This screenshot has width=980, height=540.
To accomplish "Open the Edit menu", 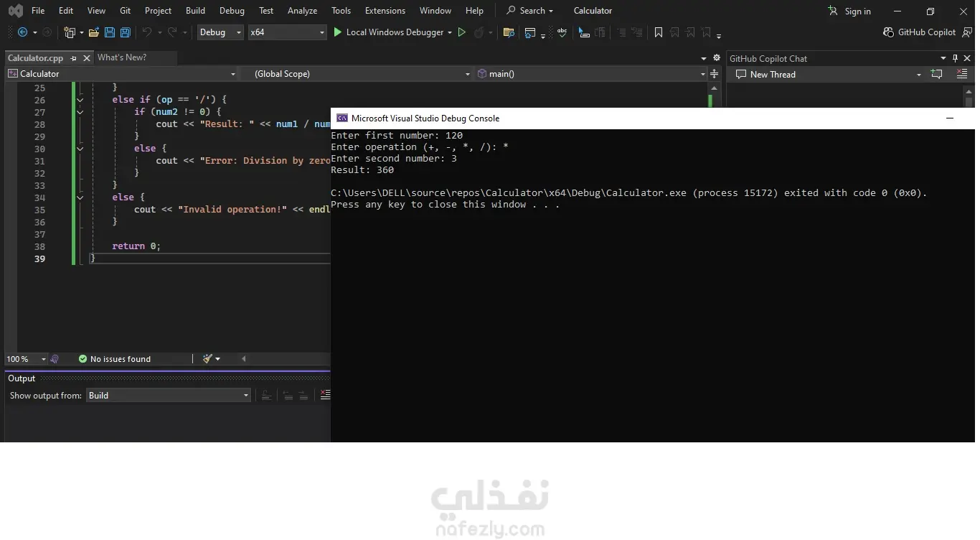I will [x=66, y=11].
